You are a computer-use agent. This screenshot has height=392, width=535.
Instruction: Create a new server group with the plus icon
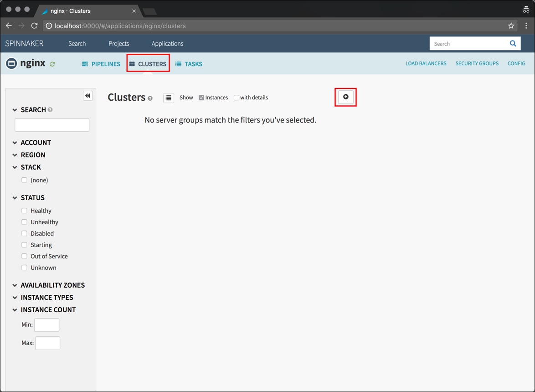pyautogui.click(x=345, y=97)
